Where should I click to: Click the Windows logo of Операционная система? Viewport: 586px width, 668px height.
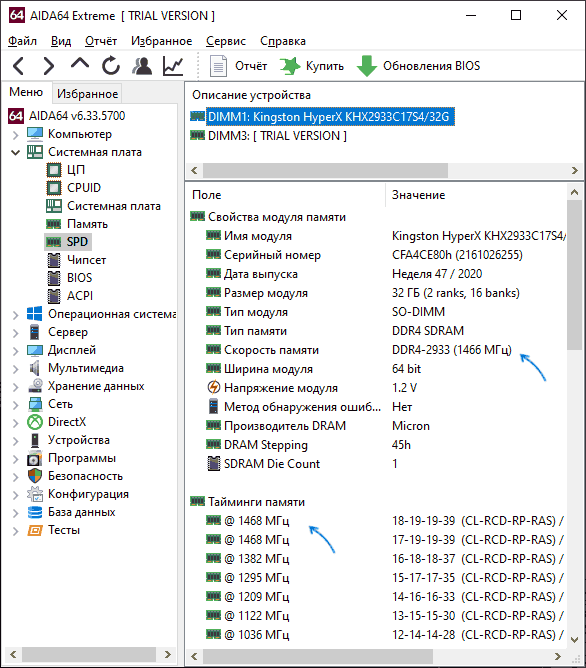click(34, 314)
